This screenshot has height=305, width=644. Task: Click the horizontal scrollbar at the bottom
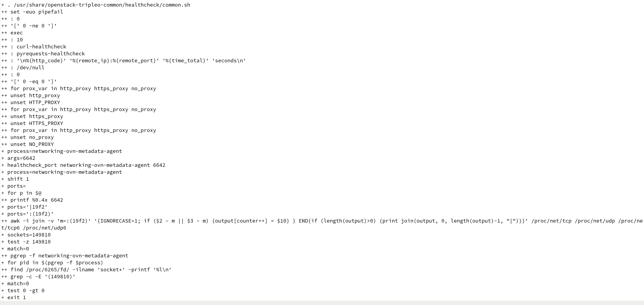pos(322,303)
